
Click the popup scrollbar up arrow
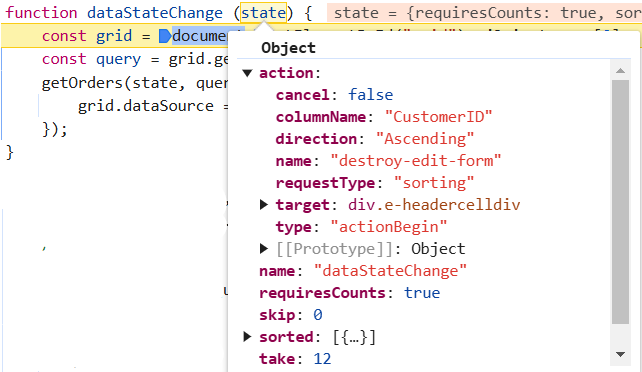620,71
